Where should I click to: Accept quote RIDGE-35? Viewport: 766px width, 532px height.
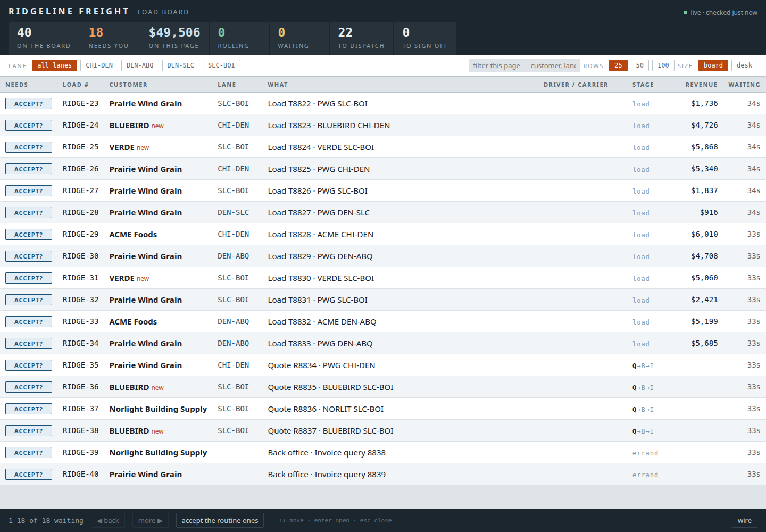(x=29, y=365)
